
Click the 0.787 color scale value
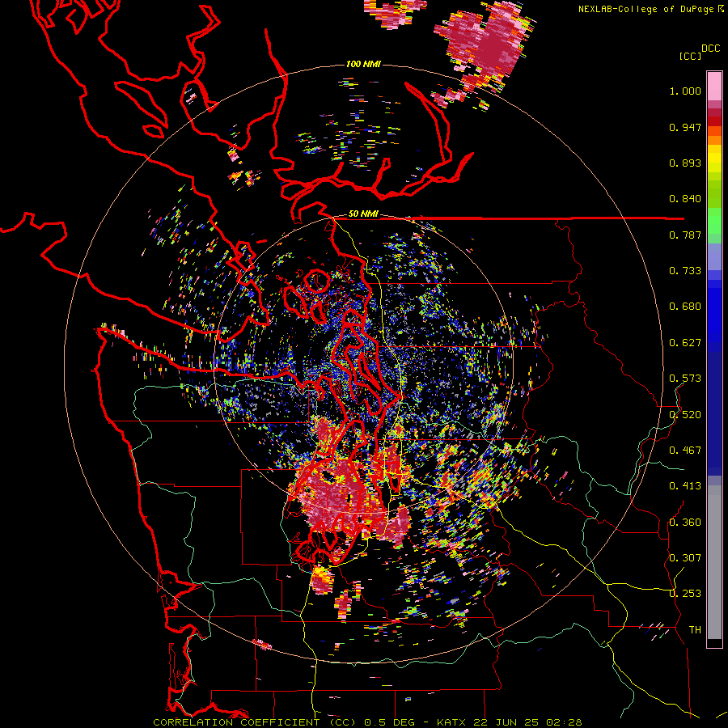pyautogui.click(x=685, y=235)
